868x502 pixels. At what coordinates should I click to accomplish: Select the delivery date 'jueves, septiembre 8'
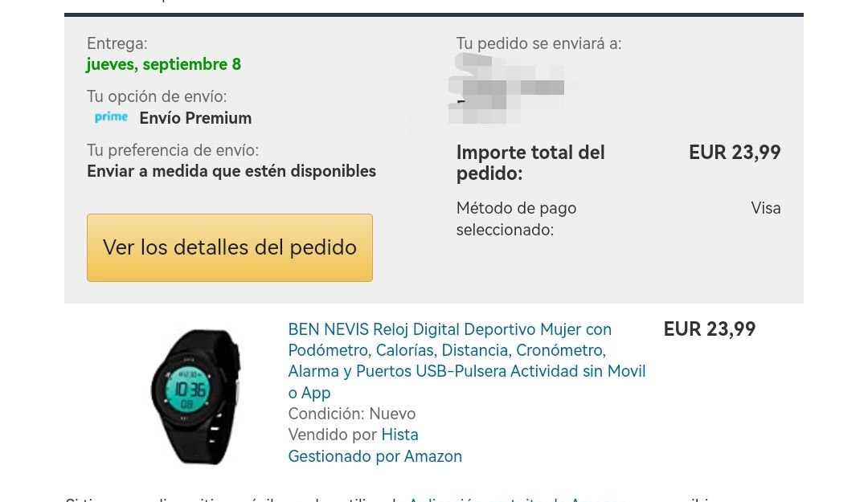163,64
